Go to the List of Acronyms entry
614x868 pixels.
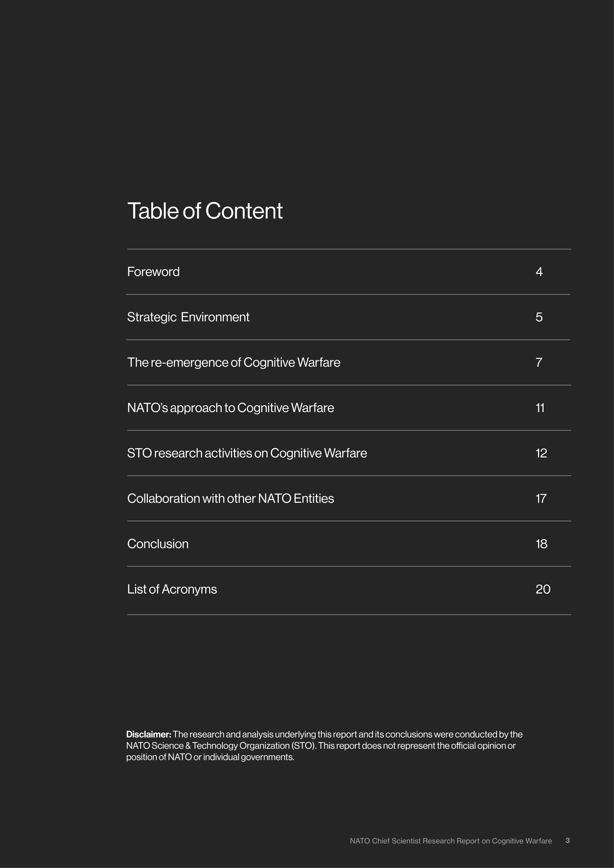click(172, 589)
